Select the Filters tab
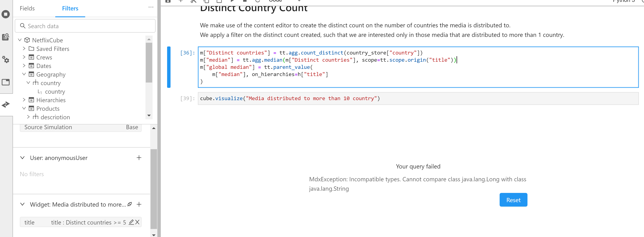The width and height of the screenshot is (644, 237). 70,9
